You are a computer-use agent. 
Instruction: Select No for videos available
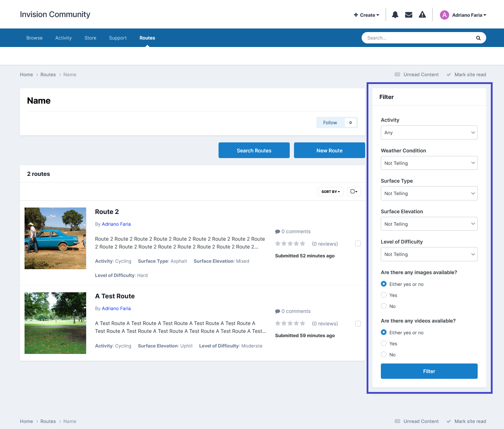coord(384,354)
